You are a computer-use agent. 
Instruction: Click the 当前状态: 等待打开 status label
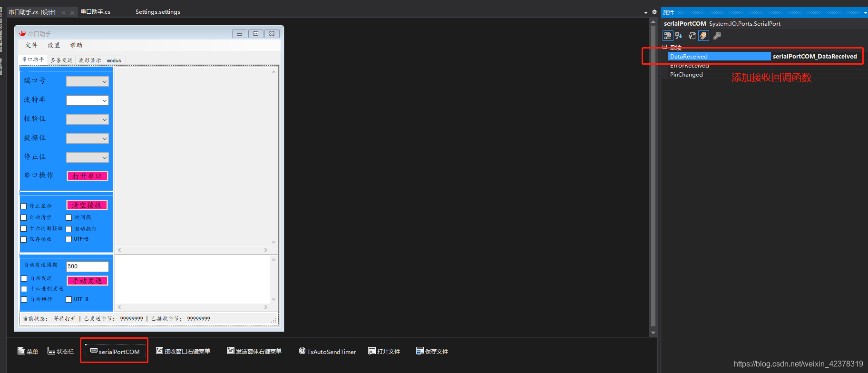pyautogui.click(x=49, y=319)
